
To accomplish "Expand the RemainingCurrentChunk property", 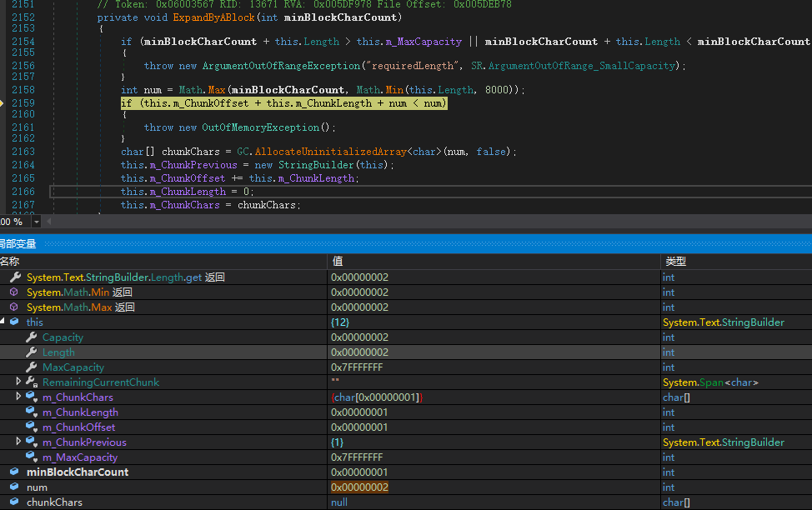I will (19, 382).
